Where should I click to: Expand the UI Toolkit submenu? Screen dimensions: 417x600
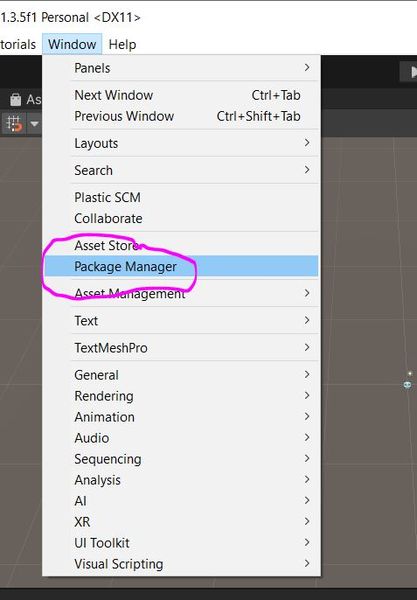tap(181, 543)
